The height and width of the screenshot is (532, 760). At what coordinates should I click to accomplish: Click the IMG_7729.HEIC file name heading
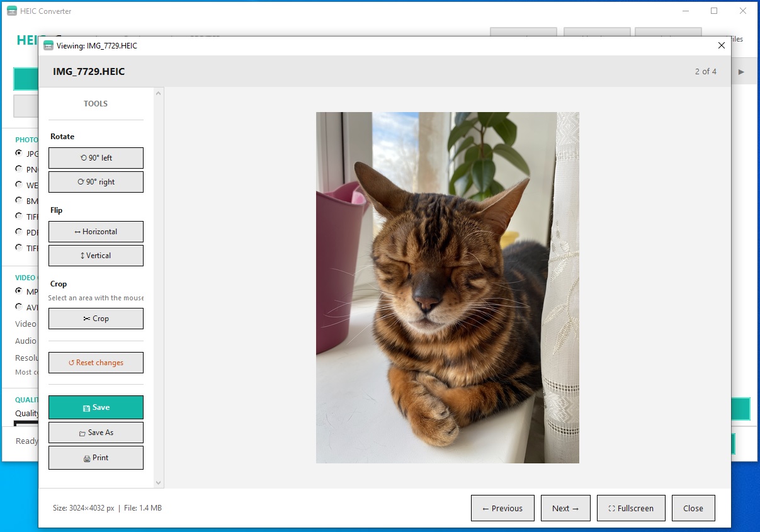point(89,72)
